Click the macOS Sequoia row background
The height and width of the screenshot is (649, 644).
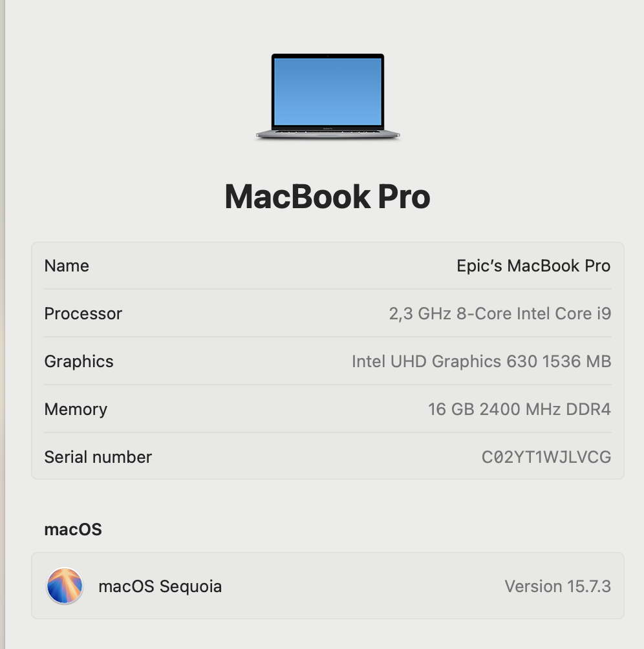coord(328,586)
